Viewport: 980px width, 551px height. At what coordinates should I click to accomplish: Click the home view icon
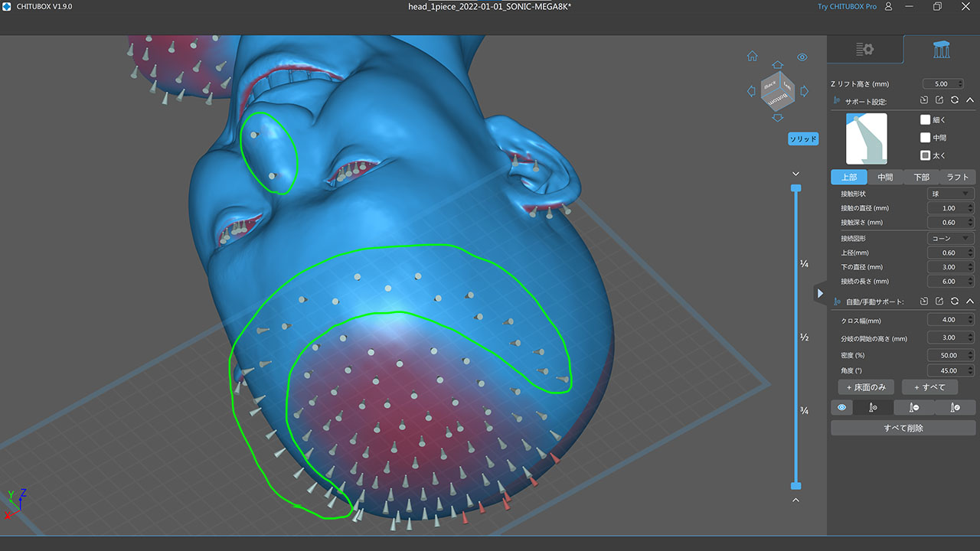pos(753,56)
